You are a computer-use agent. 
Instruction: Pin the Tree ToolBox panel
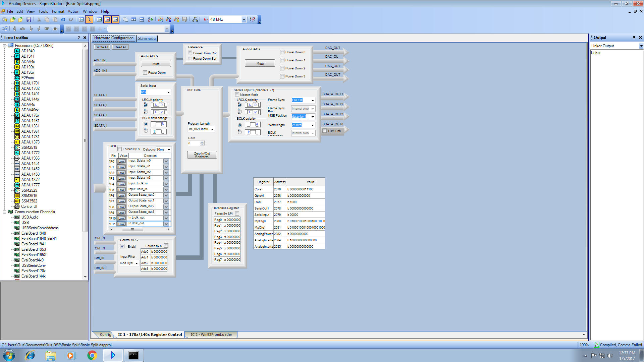pyautogui.click(x=78, y=38)
